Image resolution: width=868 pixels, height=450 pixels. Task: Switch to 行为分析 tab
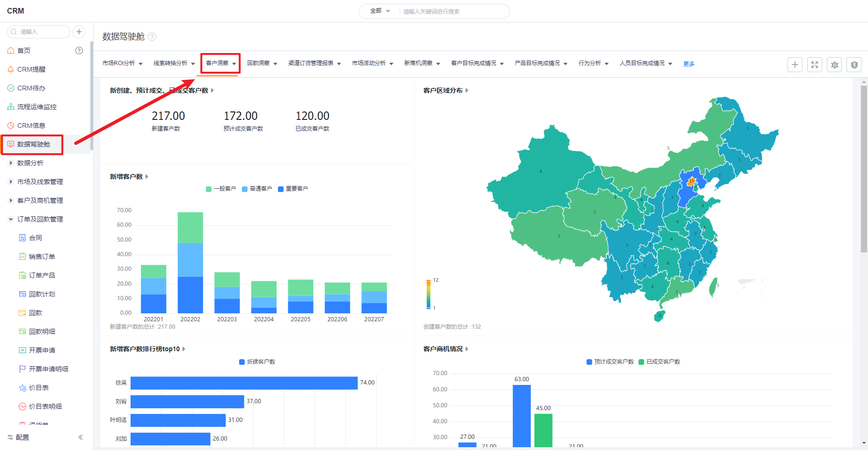tap(590, 63)
